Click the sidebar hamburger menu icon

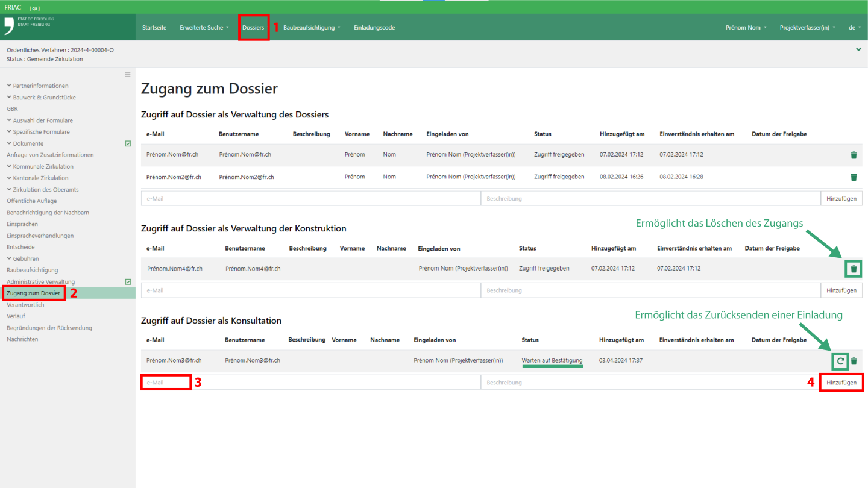tap(128, 75)
